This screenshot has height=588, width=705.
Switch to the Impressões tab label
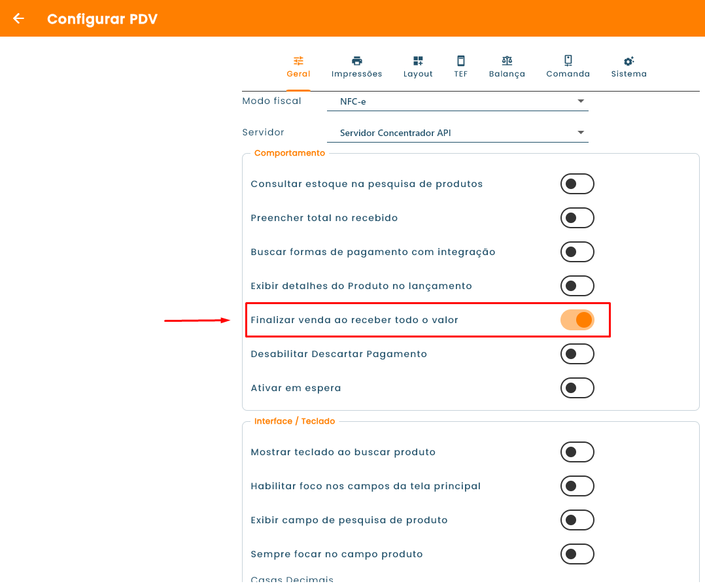(x=357, y=74)
